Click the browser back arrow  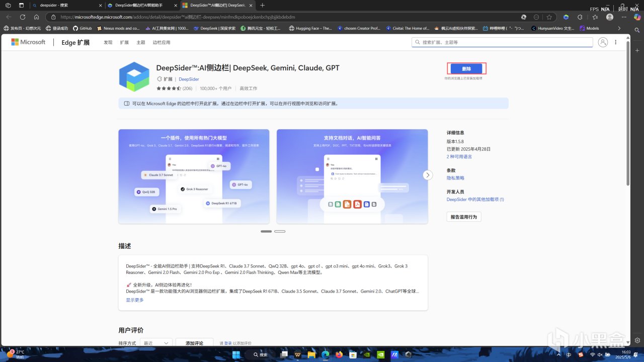(x=9, y=17)
